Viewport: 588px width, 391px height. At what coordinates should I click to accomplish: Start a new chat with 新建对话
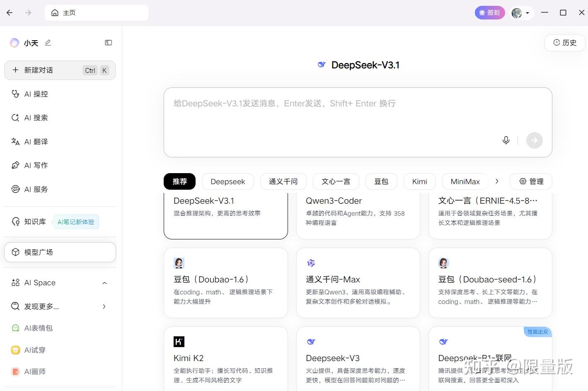coord(60,70)
